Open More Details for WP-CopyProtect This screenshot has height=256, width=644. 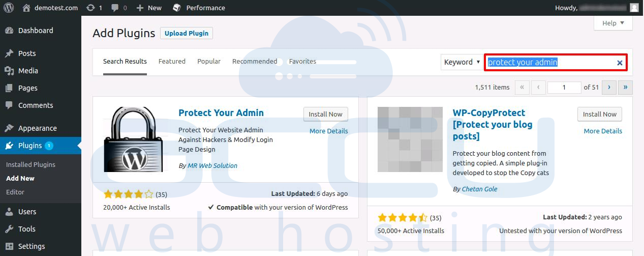[x=603, y=131]
